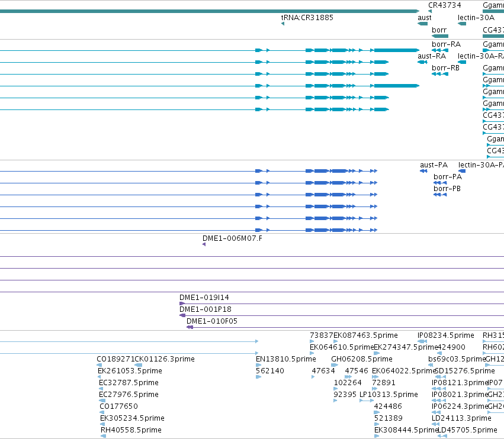Open EST label 47634
This screenshot has width=504, height=439.
coord(323,371)
